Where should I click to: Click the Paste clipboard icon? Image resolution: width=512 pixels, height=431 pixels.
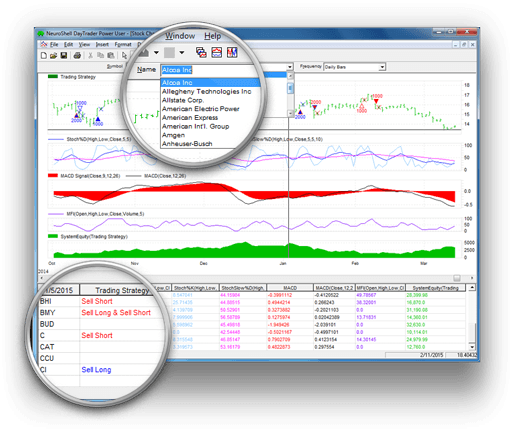(x=111, y=55)
